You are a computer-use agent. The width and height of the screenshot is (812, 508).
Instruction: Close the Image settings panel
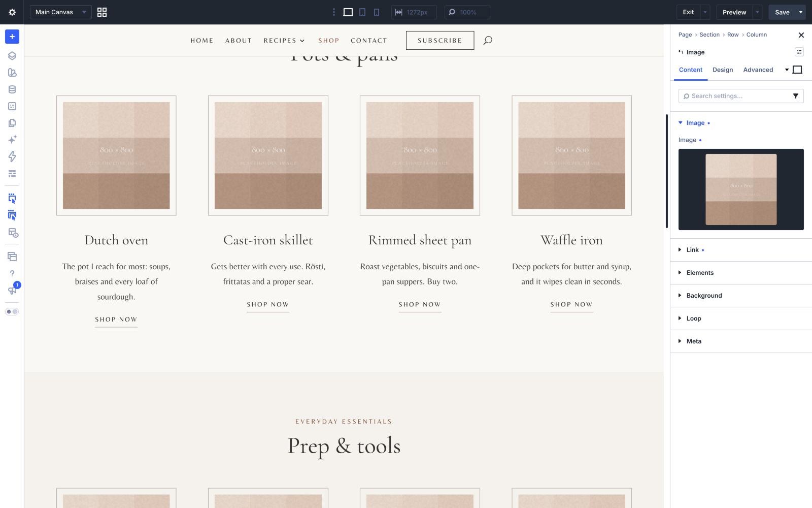(x=801, y=35)
